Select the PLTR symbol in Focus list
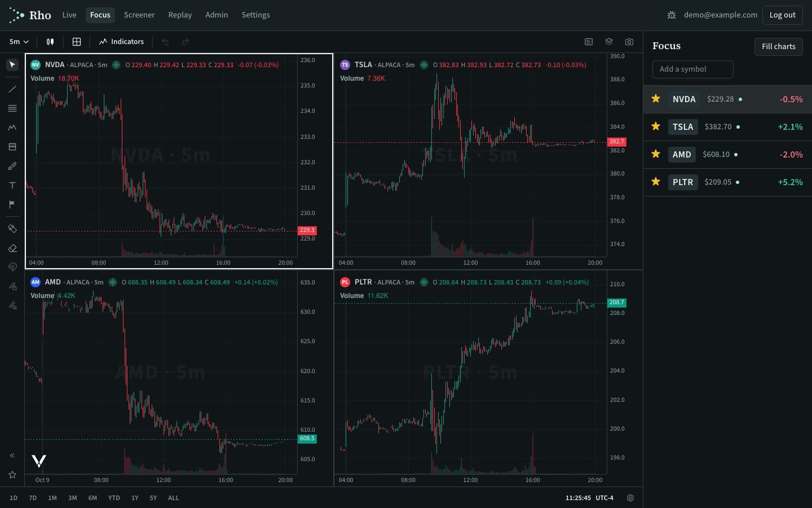 [683, 182]
